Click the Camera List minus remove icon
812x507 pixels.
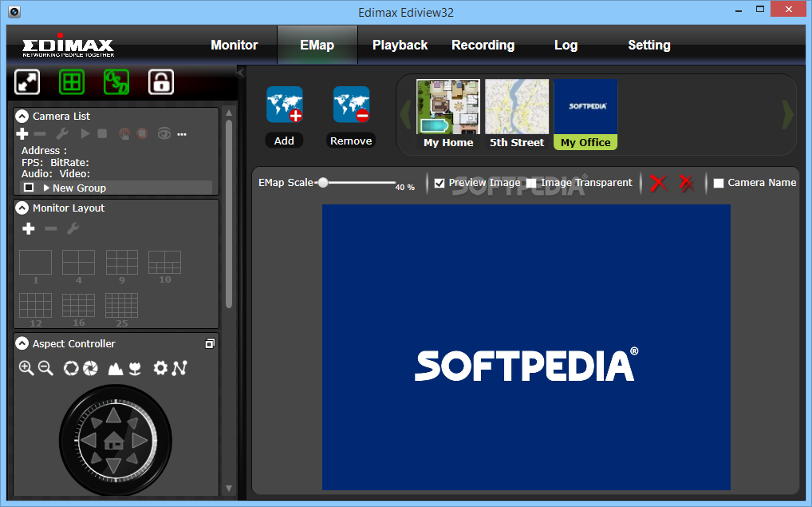tap(40, 134)
